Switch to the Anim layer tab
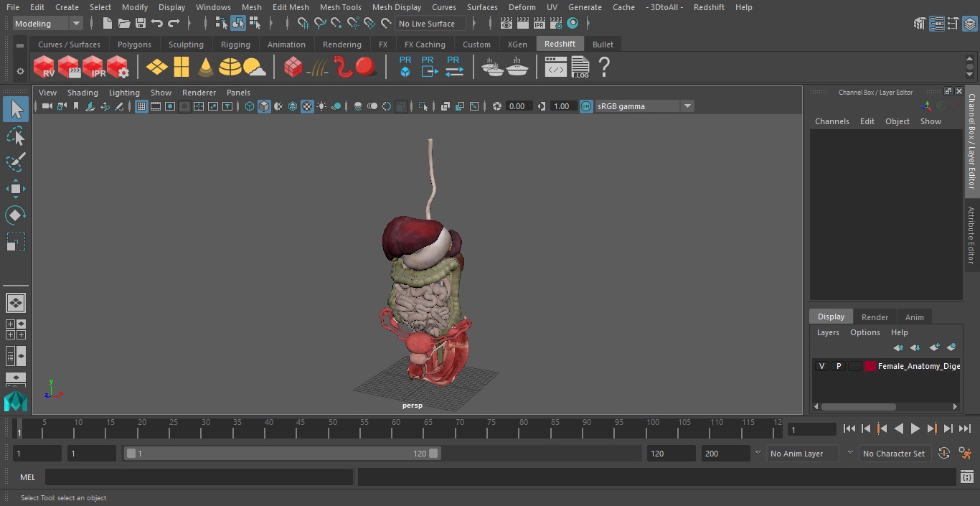The height and width of the screenshot is (506, 980). point(914,317)
